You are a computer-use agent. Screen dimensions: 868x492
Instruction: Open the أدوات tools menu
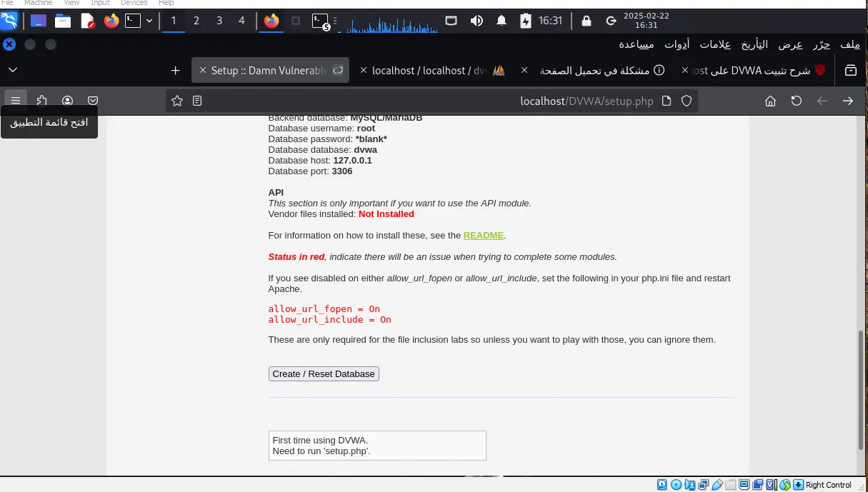click(x=677, y=44)
